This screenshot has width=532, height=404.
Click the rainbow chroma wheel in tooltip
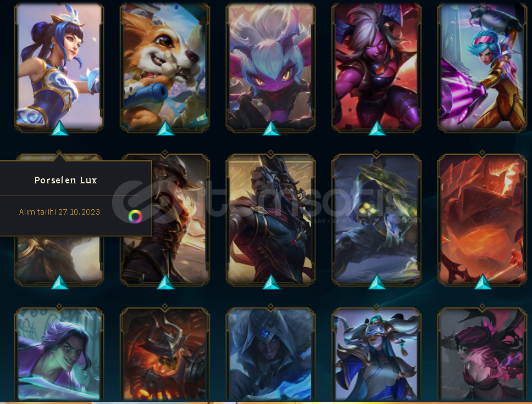[x=135, y=217]
